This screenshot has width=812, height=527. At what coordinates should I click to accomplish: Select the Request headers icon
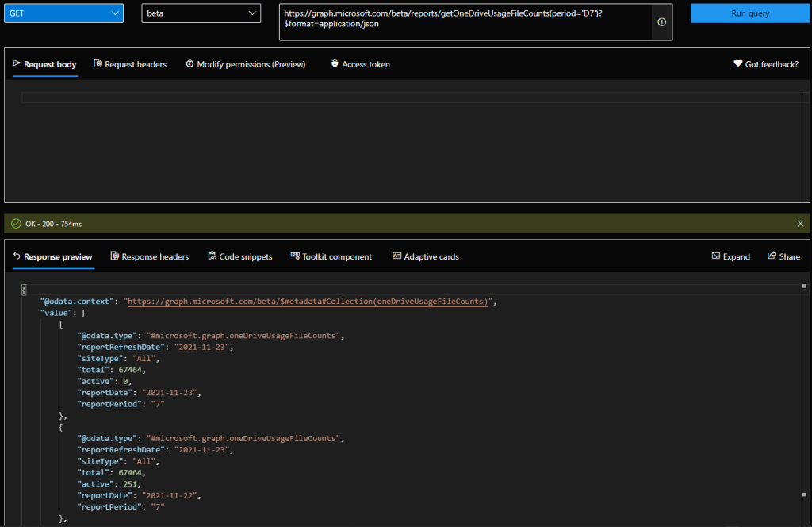[97, 64]
